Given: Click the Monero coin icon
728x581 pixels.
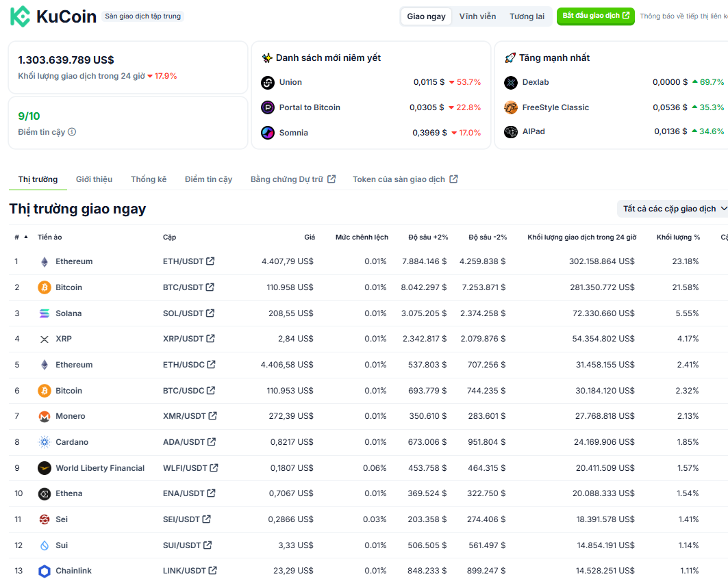Looking at the screenshot, I should (x=45, y=416).
